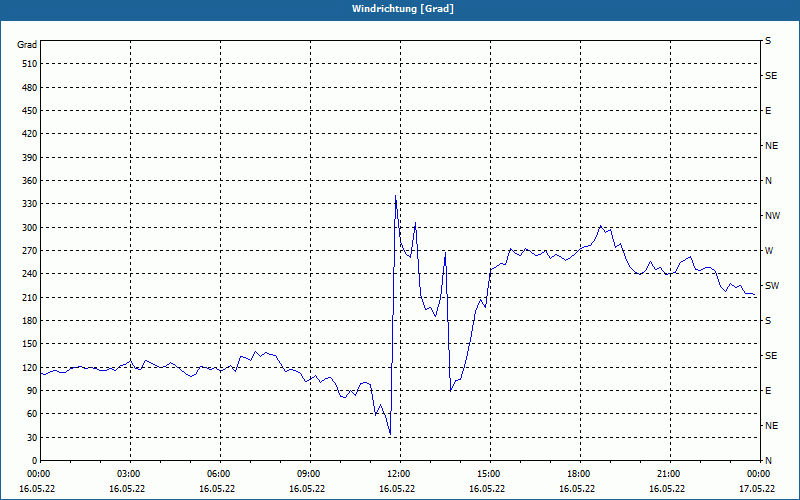Select the 12:00 time label

click(397, 473)
